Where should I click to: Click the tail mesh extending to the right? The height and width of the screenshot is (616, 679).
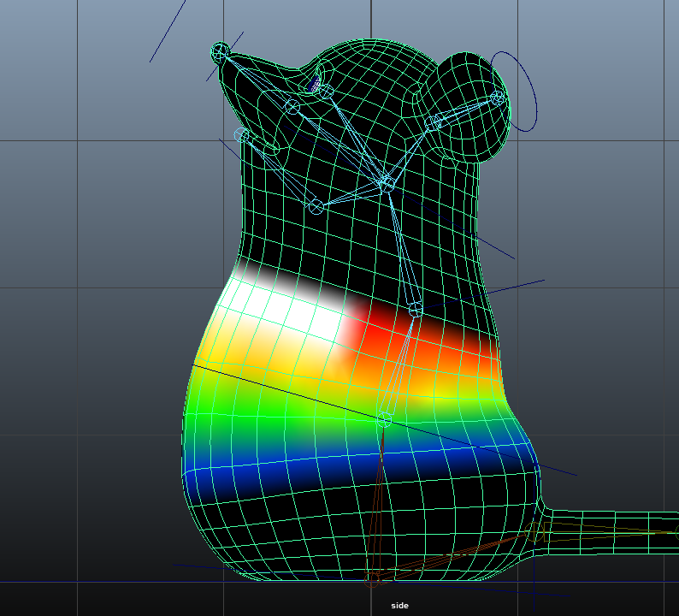616,532
